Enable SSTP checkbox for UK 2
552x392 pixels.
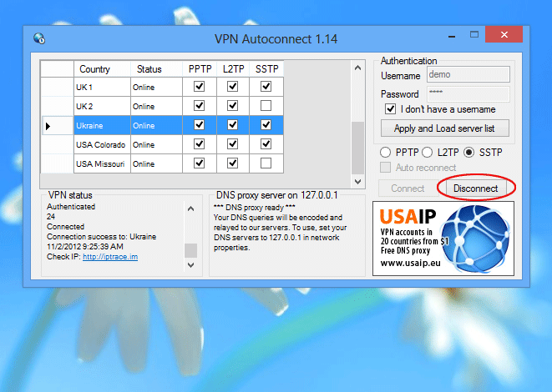click(x=266, y=105)
